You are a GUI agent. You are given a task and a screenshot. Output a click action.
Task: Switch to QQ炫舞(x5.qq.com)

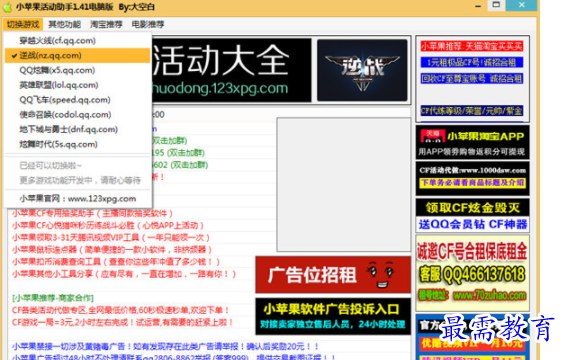point(77,70)
